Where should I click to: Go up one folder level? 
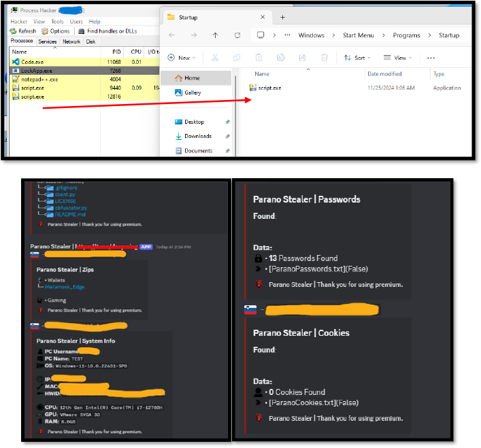[216, 35]
